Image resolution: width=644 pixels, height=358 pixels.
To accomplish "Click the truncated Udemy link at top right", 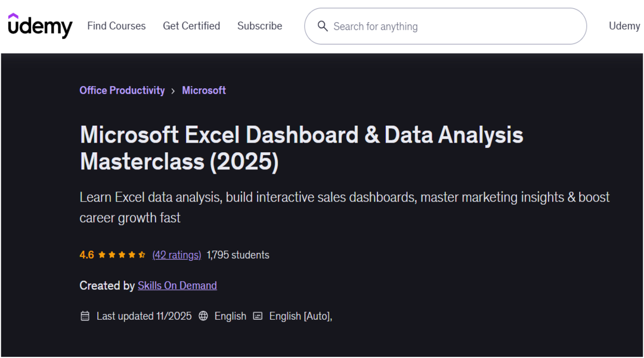I will pos(624,26).
